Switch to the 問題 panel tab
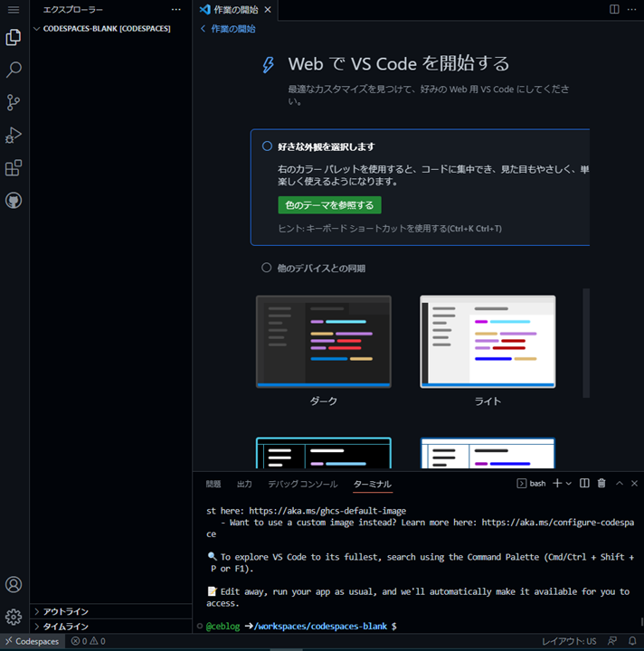644x651 pixels. click(213, 484)
